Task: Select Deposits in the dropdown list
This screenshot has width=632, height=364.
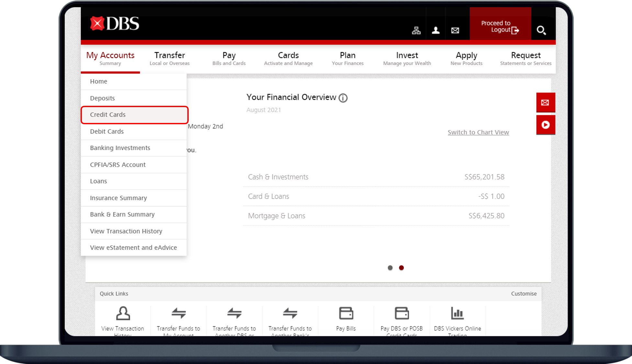Action: tap(134, 98)
